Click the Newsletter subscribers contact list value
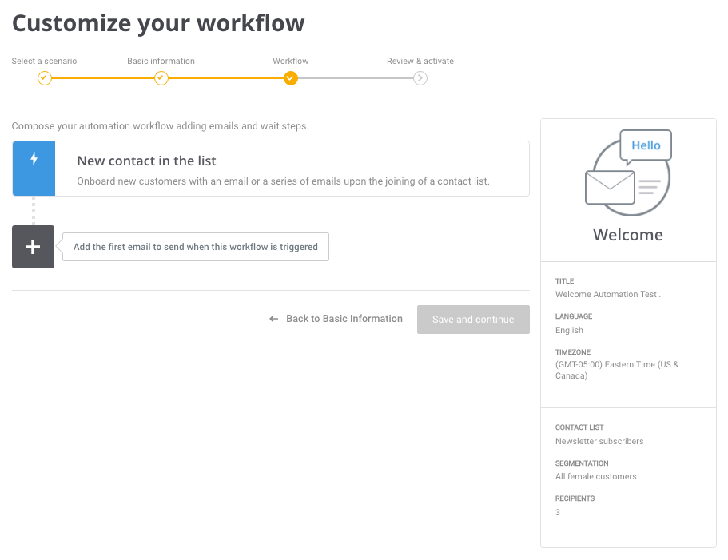728x560 pixels. [599, 441]
